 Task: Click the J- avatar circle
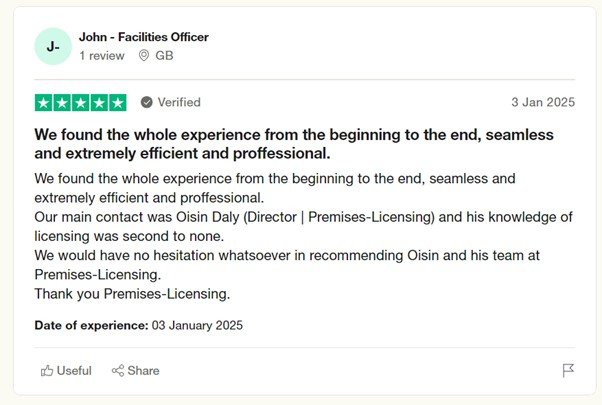(53, 46)
